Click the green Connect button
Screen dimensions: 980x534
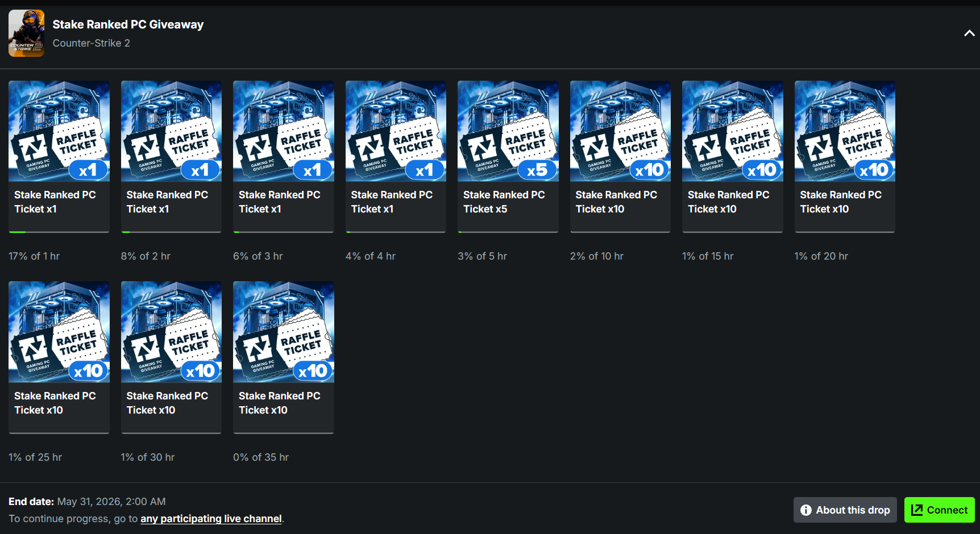pos(940,510)
